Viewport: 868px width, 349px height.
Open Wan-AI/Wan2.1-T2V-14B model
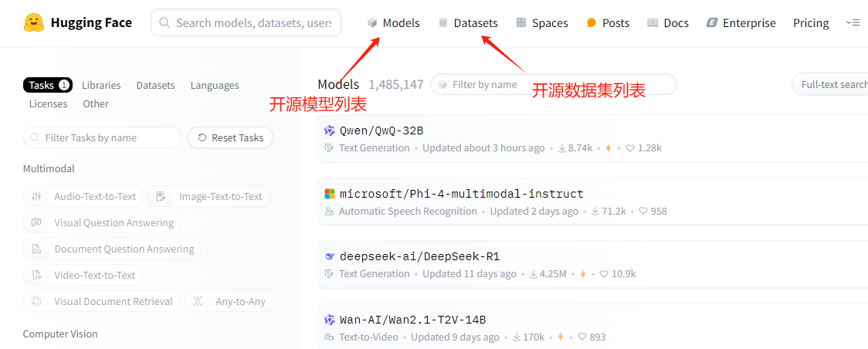coord(413,320)
